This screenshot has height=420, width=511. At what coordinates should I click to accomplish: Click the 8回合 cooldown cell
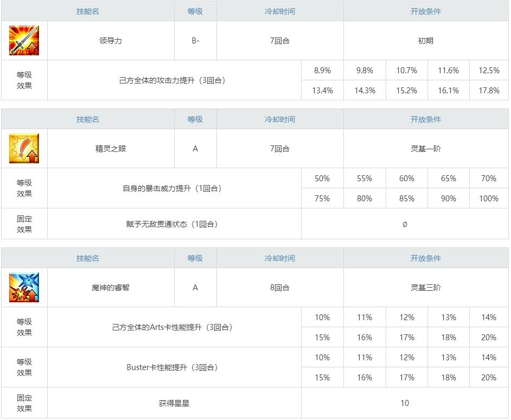280,288
